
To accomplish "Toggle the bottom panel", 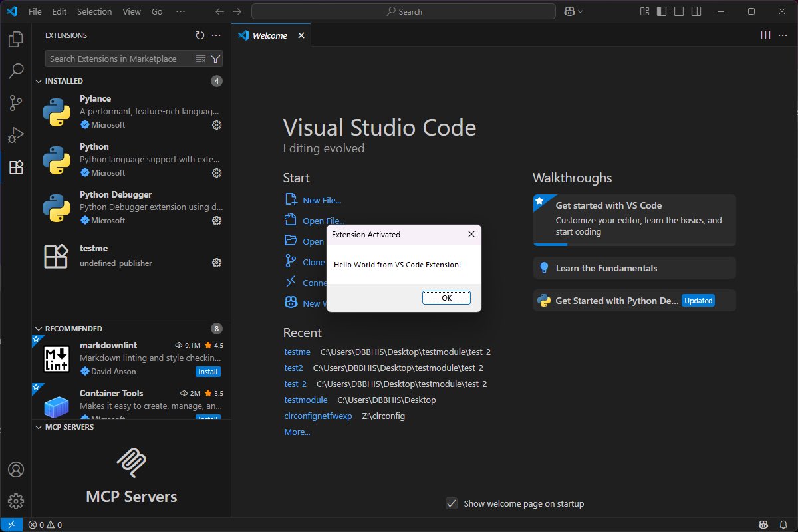I will pos(679,11).
